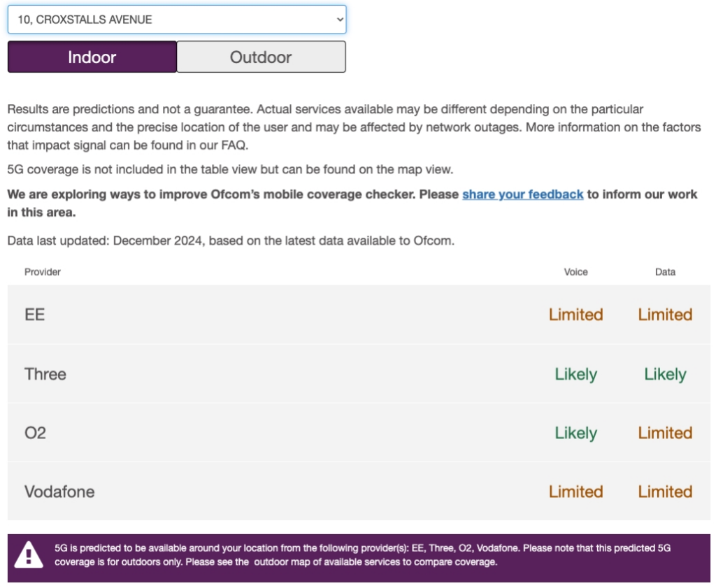Click the Vodafone provider name
The width and height of the screenshot is (716, 588).
[x=59, y=492]
